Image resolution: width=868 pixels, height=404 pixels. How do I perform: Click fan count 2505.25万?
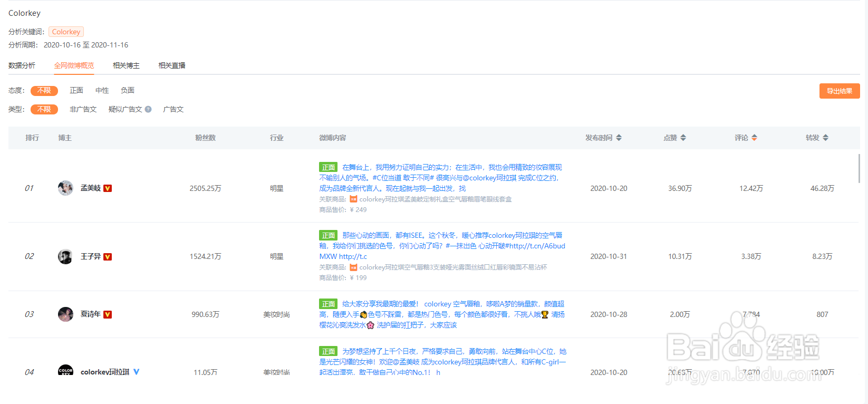(206, 188)
